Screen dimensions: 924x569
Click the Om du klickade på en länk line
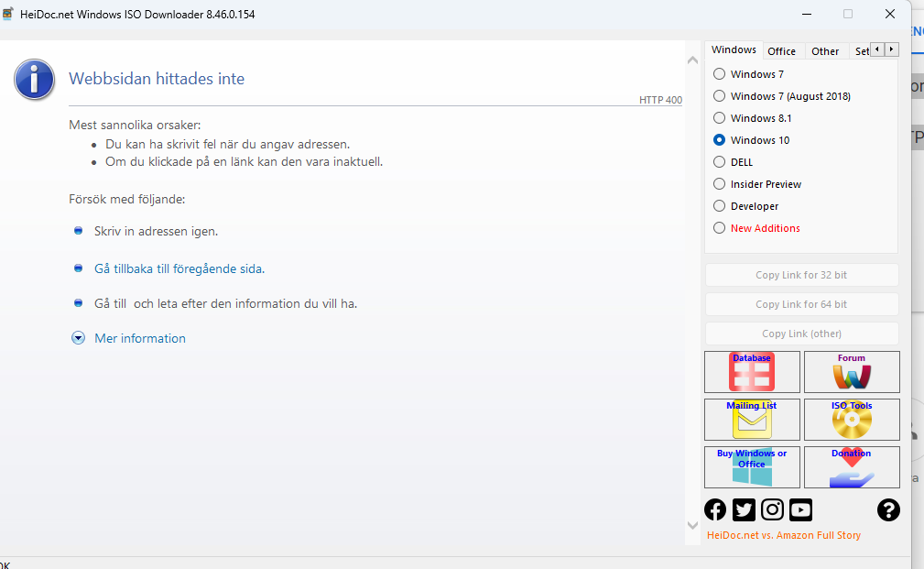[x=244, y=161]
